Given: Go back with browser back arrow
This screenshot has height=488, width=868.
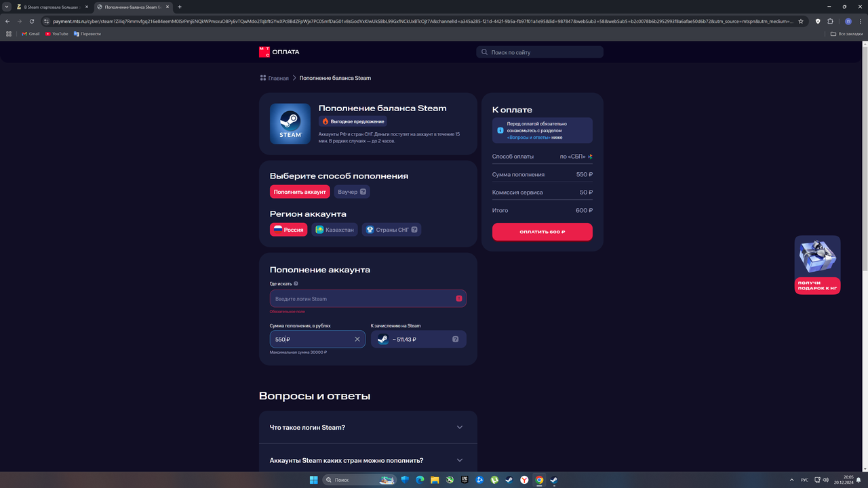Looking at the screenshot, I should coord(7,21).
